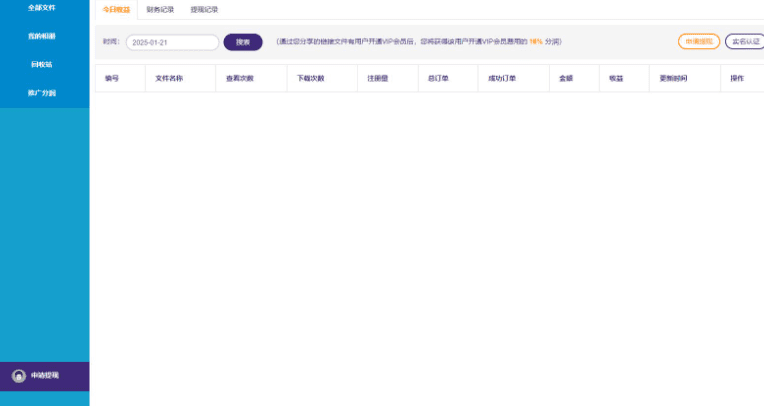Click the orange 申请提现 button at top right
This screenshot has height=414, width=764.
699,41
